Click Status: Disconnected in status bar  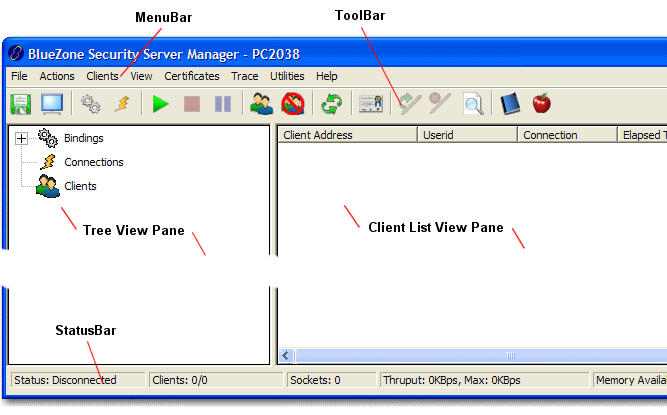click(78, 380)
